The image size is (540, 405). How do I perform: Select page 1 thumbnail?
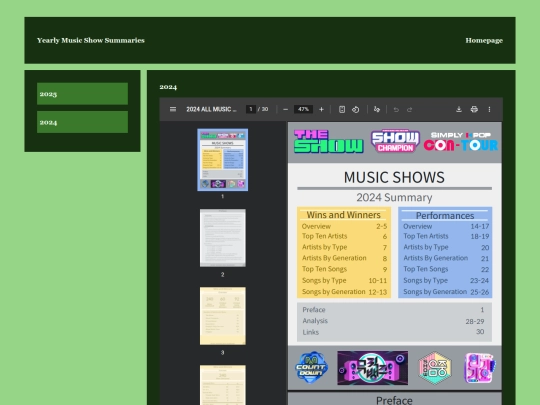(x=222, y=160)
